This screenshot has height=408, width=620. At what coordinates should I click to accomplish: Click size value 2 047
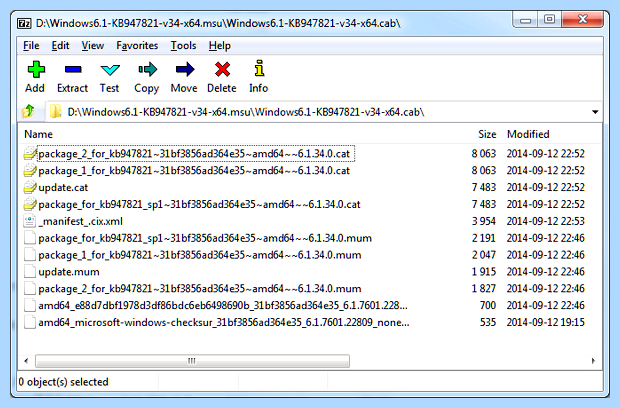(484, 255)
